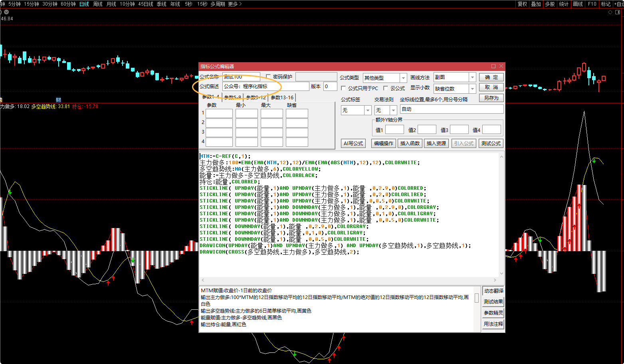This screenshot has height=364, width=624.
Task: Tick the 云公式 checkbox
Action: point(386,88)
